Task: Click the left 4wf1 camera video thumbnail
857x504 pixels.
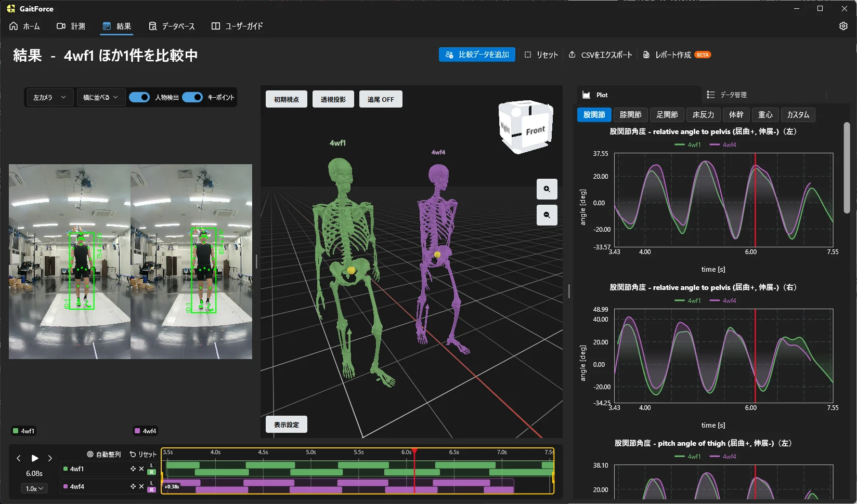Action: 70,262
